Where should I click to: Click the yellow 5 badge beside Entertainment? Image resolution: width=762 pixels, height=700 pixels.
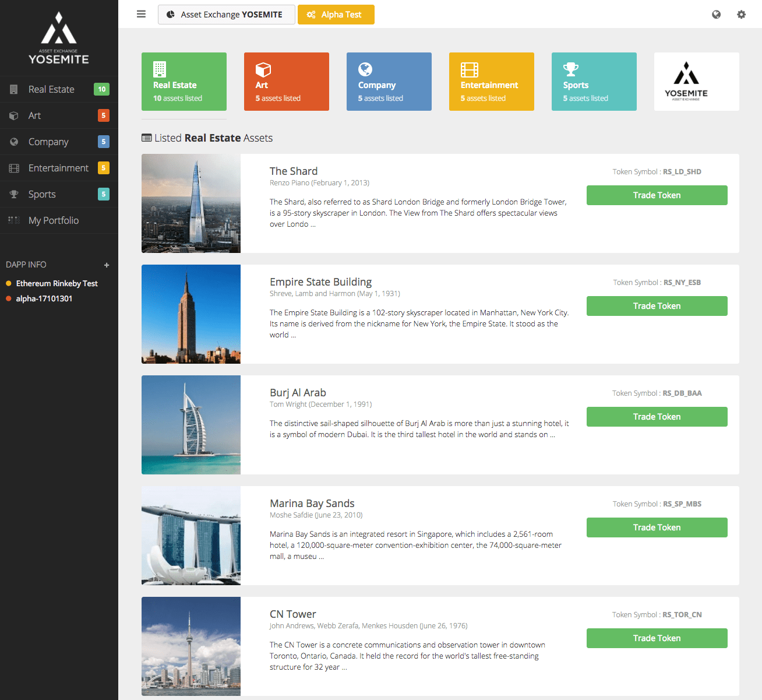tap(104, 168)
